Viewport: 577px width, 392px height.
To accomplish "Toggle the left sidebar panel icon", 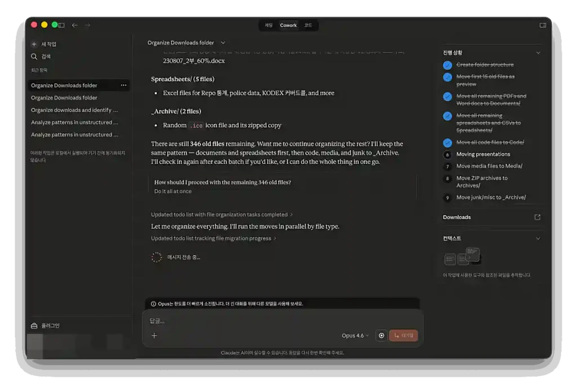I will (x=61, y=25).
